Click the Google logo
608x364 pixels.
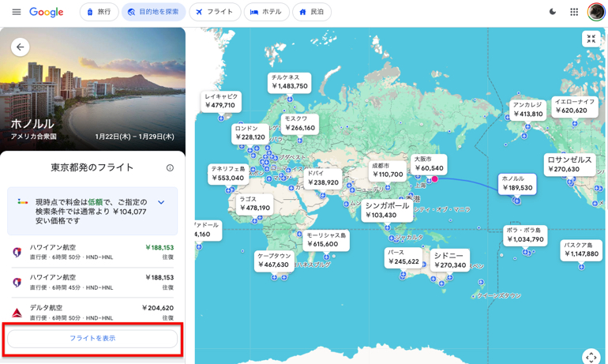[46, 12]
